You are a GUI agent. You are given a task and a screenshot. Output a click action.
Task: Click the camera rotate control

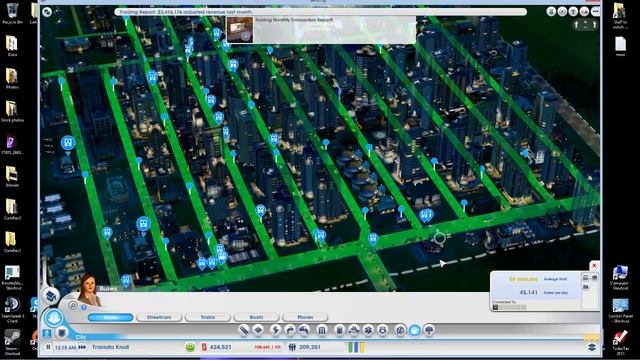click(586, 25)
